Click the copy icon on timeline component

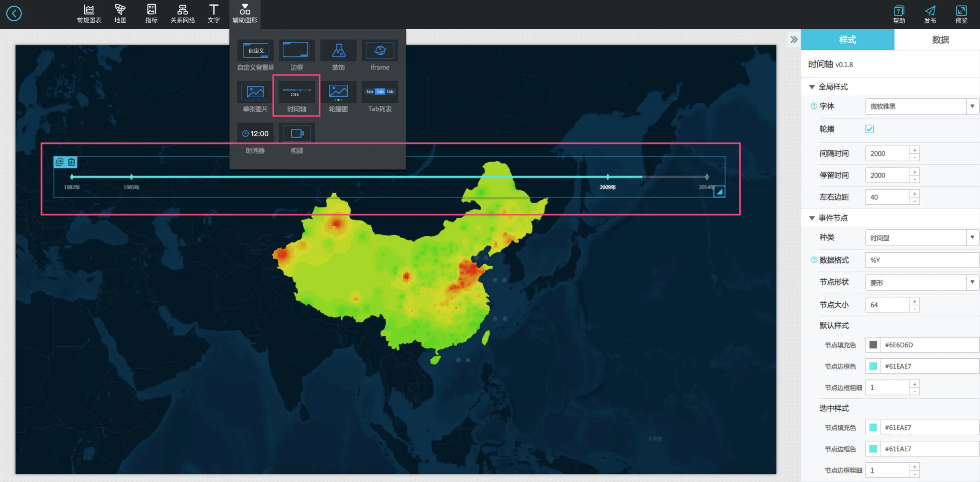point(60,162)
